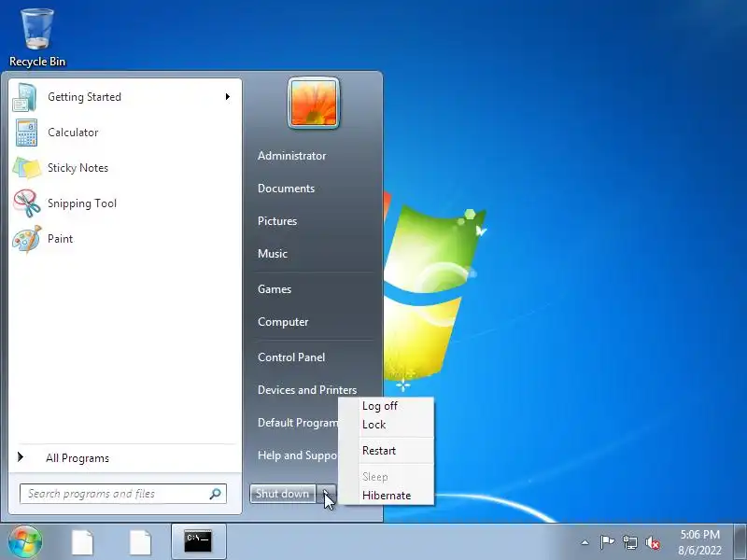This screenshot has height=560, width=747.
Task: Click the Getting Started icon
Action: point(25,97)
